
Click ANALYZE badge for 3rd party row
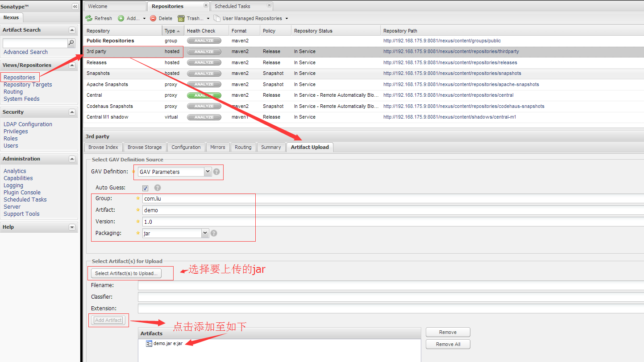pyautogui.click(x=204, y=52)
